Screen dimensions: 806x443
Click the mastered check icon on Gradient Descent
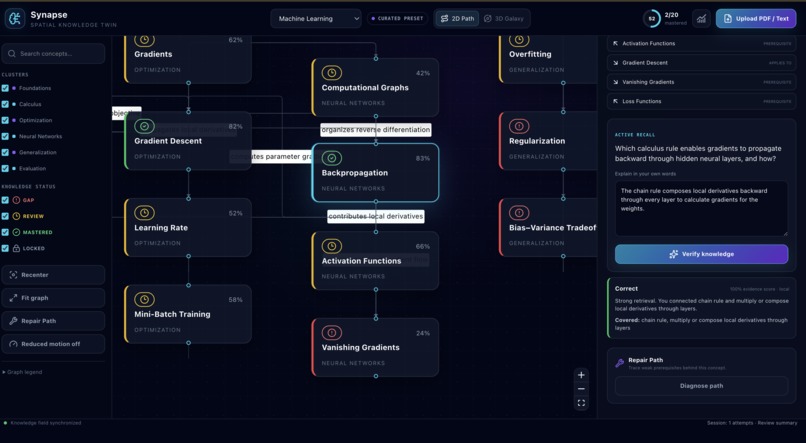point(144,126)
